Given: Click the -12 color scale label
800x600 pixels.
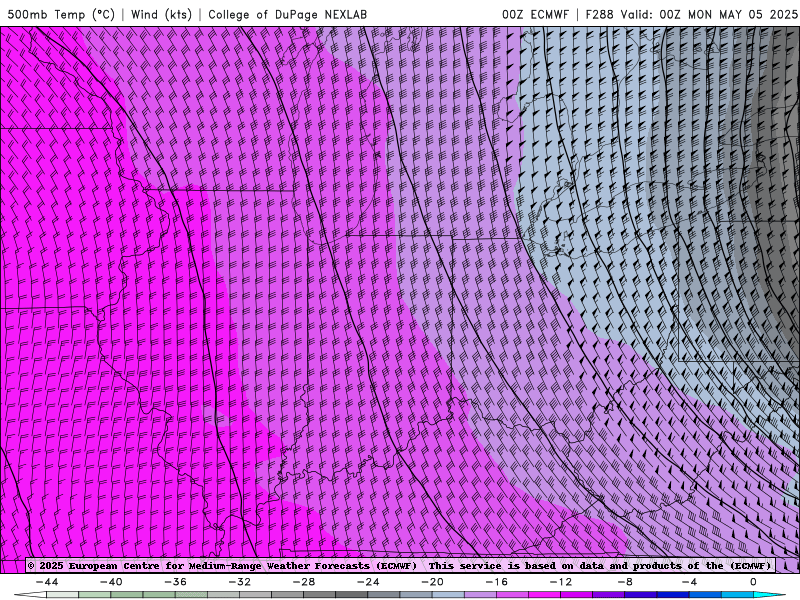Looking at the screenshot, I should pos(561,582).
